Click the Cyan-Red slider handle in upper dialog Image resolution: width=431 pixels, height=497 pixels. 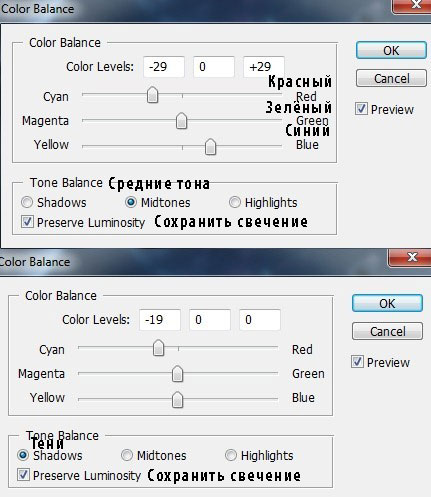(152, 95)
